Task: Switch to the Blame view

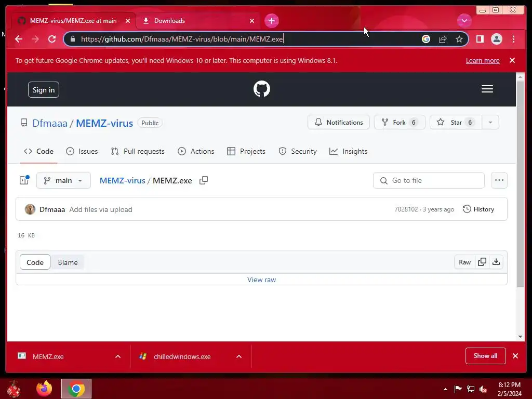Action: [x=68, y=262]
